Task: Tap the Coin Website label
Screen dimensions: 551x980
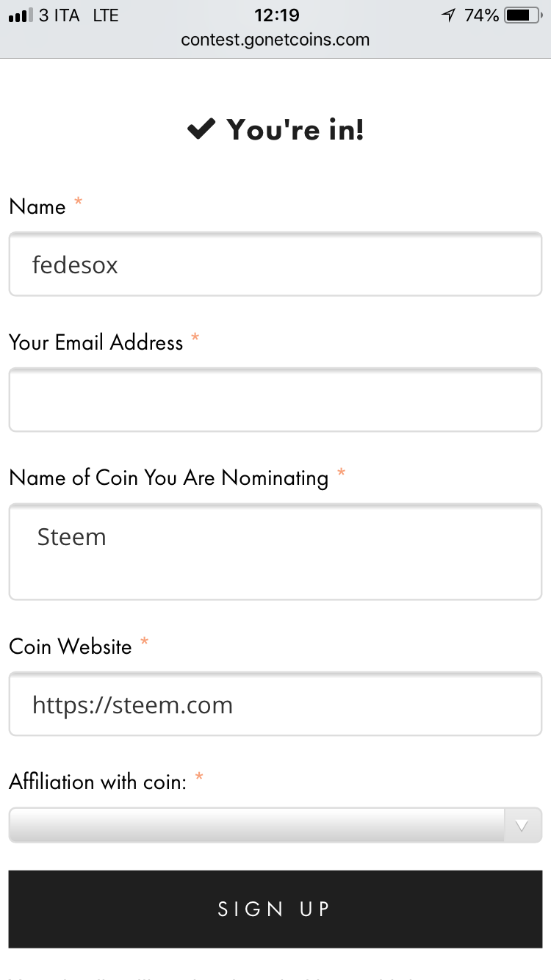Action: coord(71,646)
